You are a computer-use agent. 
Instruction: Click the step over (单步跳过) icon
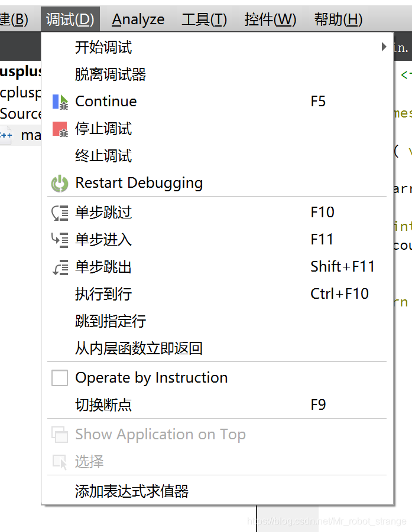click(x=60, y=213)
